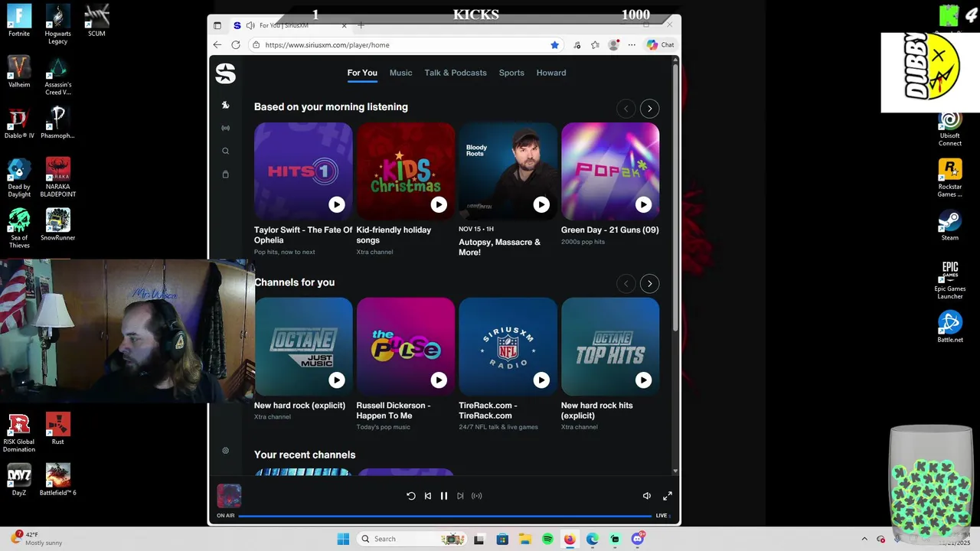Image resolution: width=980 pixels, height=551 pixels.
Task: Show hidden system tray icons
Action: click(864, 539)
